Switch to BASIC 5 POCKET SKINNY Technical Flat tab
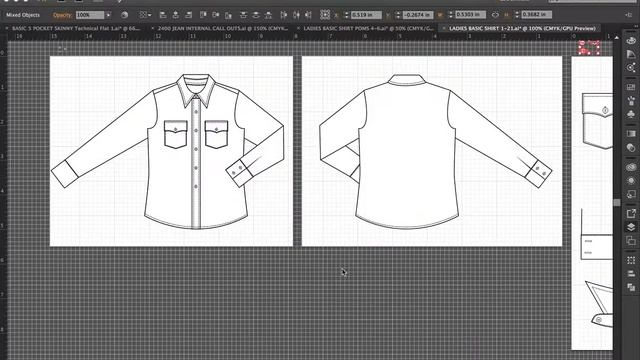Screen dimensions: 640x360 76,29
